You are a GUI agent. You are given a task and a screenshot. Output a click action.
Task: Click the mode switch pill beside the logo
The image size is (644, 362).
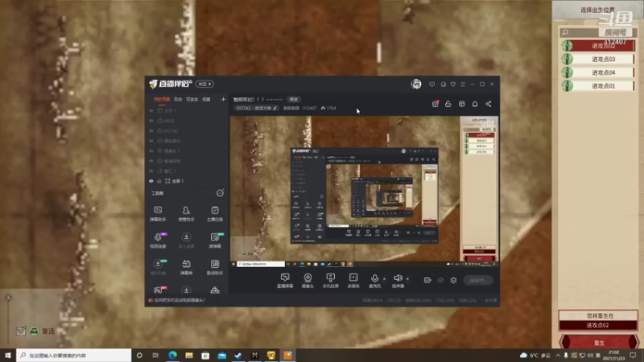point(204,84)
